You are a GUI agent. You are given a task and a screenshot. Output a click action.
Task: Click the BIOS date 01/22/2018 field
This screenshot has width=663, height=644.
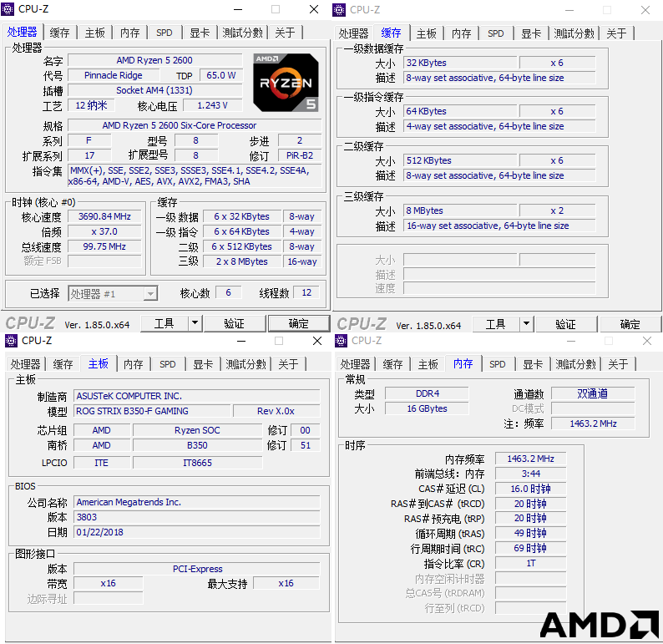[x=197, y=532]
